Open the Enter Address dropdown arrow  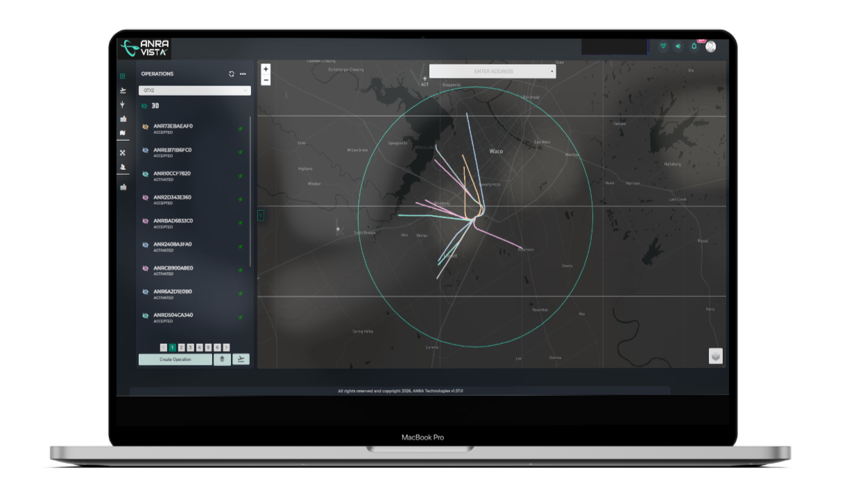[551, 71]
